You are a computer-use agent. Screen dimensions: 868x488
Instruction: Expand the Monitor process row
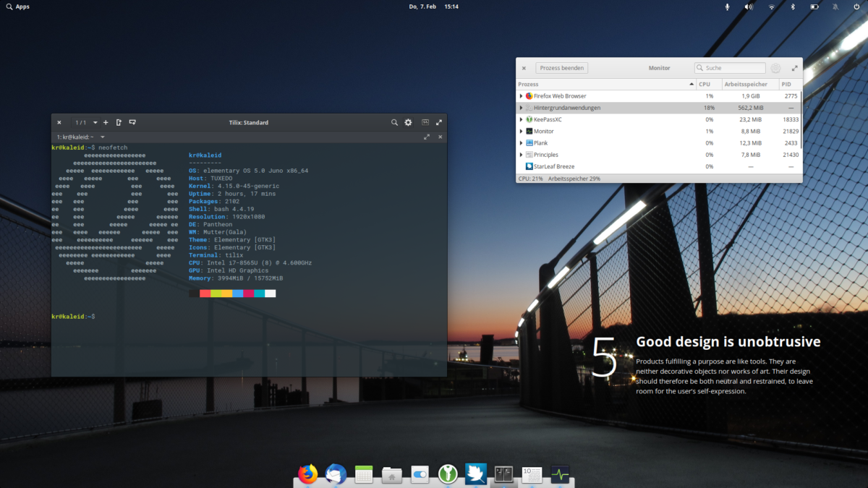(x=521, y=131)
